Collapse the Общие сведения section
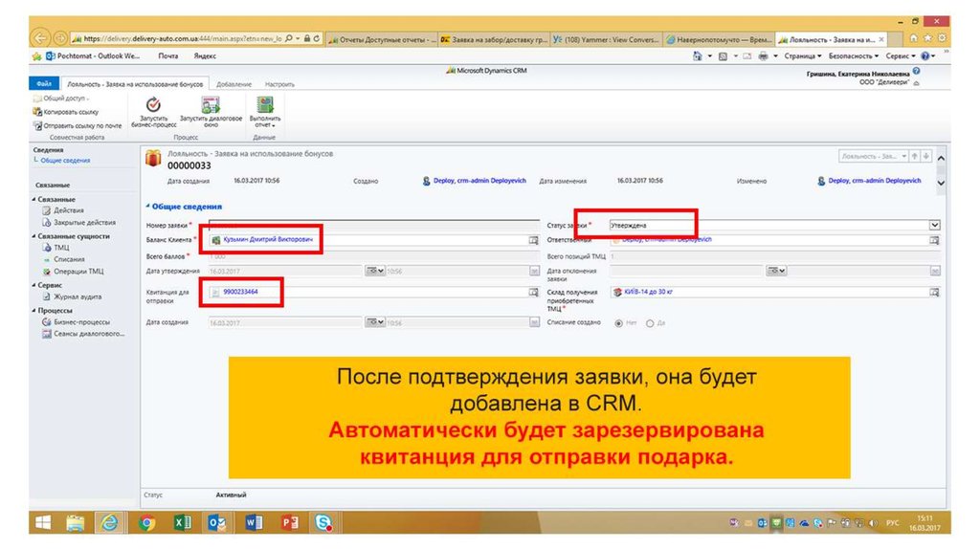The height and width of the screenshot is (549, 980). (146, 207)
